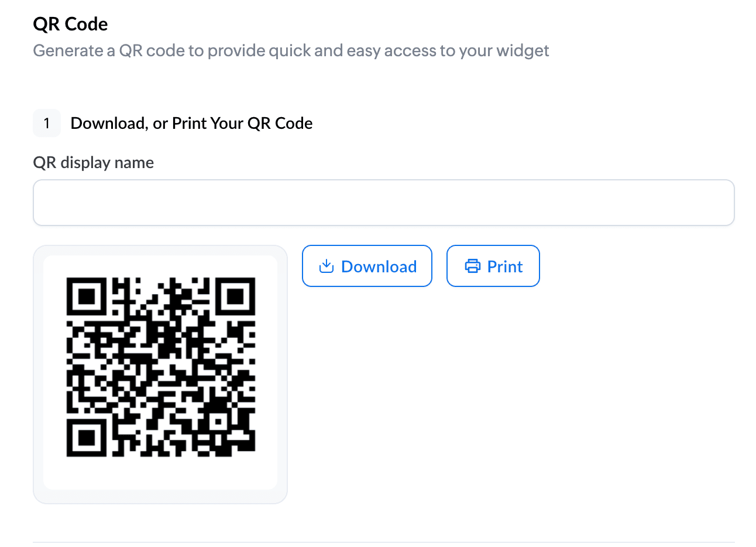Click the Generate a QR code description text
The width and height of the screenshot is (756, 547).
[x=291, y=51]
